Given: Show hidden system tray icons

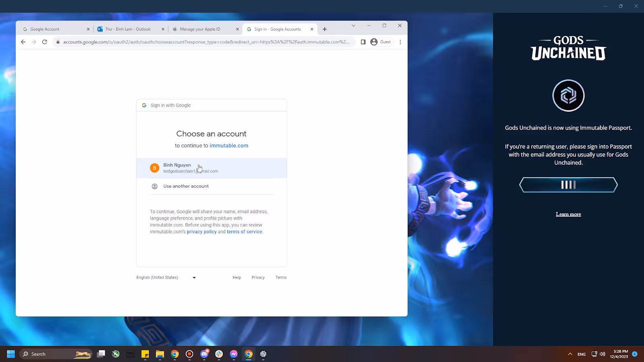Looking at the screenshot, I should pos(570,354).
